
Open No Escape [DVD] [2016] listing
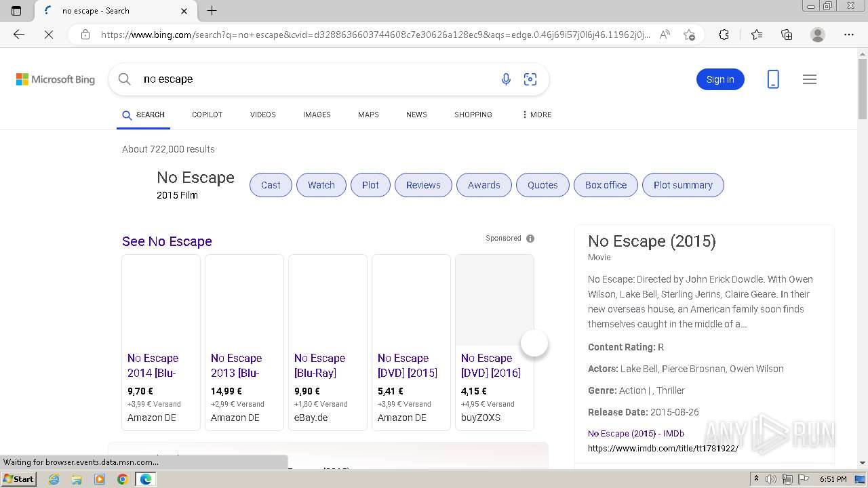(x=494, y=342)
